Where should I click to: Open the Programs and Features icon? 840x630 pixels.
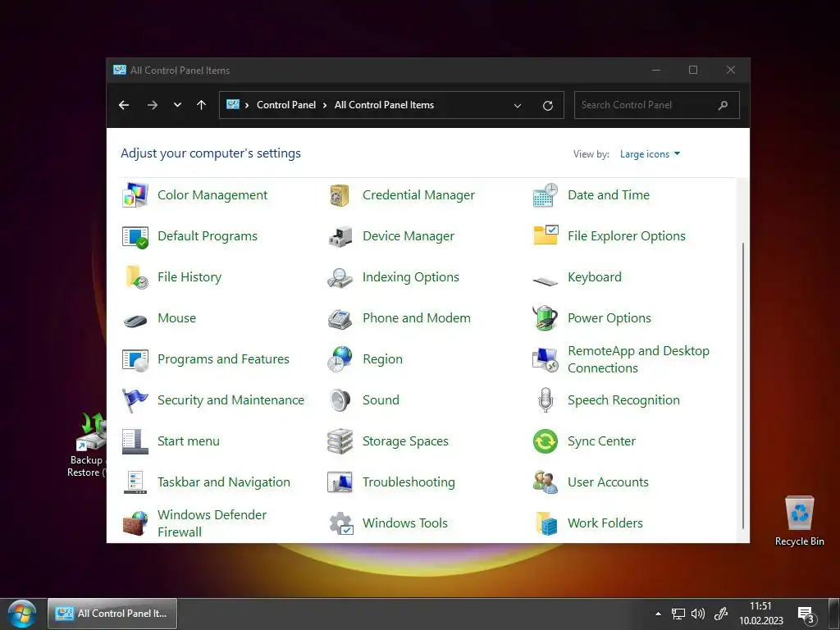click(x=135, y=359)
